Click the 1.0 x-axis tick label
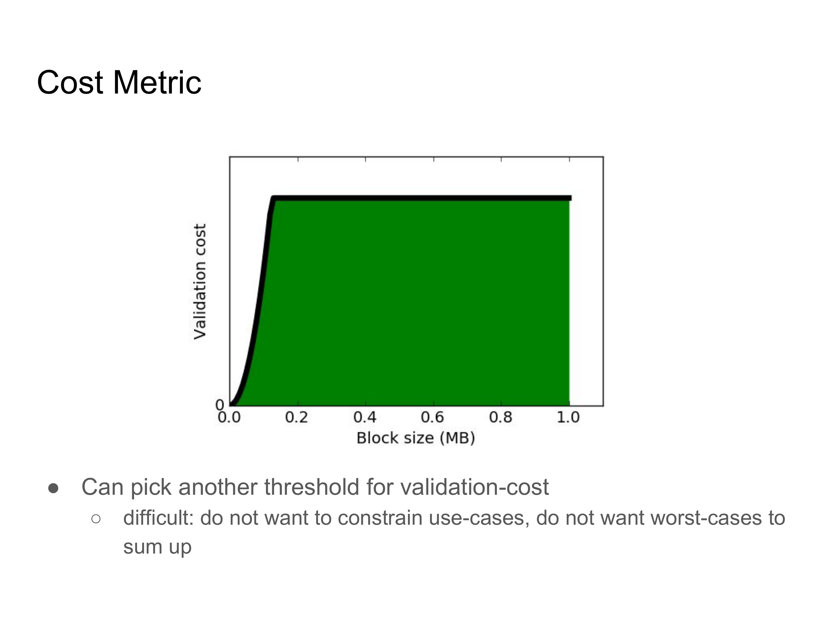 (x=568, y=418)
